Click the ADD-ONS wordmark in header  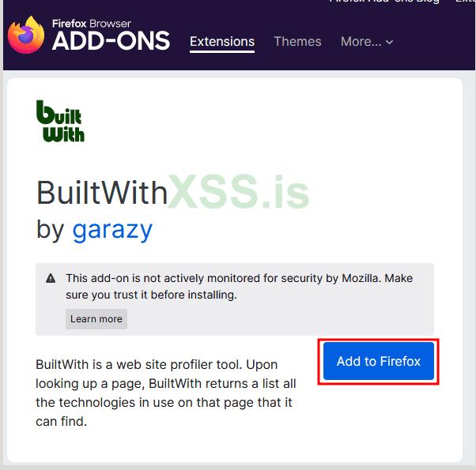tap(111, 41)
